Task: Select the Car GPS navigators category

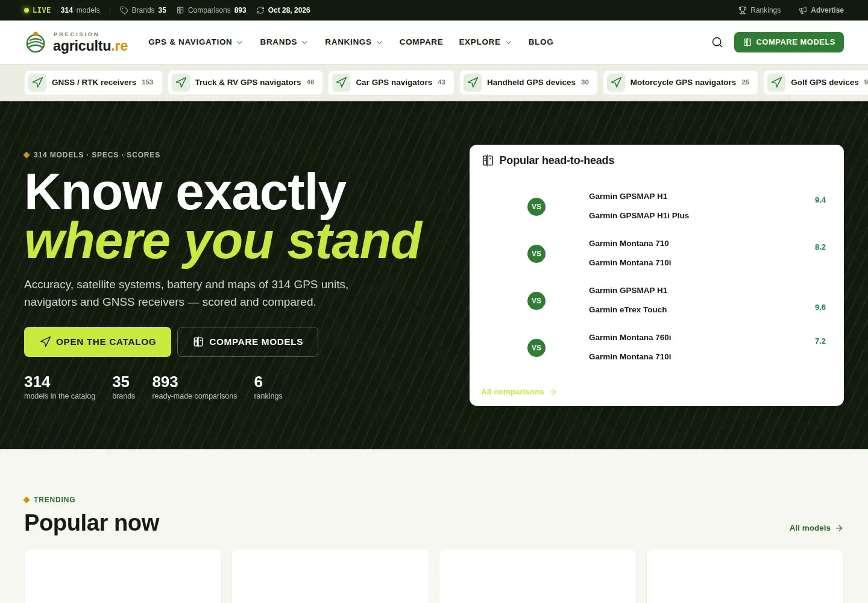Action: (x=391, y=83)
